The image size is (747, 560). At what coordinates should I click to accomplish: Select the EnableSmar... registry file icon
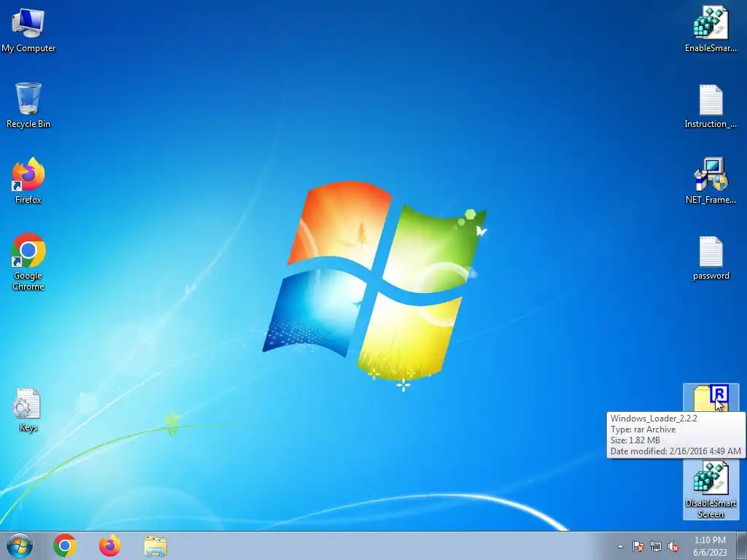[x=711, y=29]
